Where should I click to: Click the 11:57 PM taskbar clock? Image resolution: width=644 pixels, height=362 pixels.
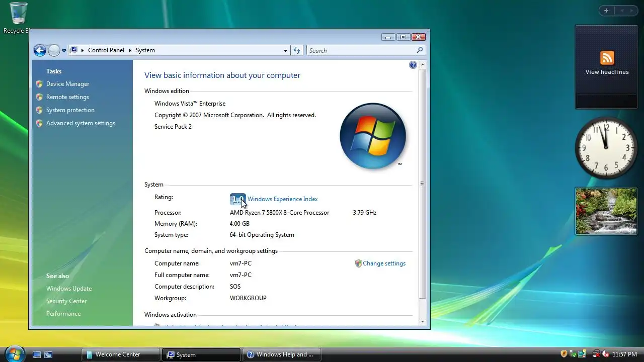point(625,354)
